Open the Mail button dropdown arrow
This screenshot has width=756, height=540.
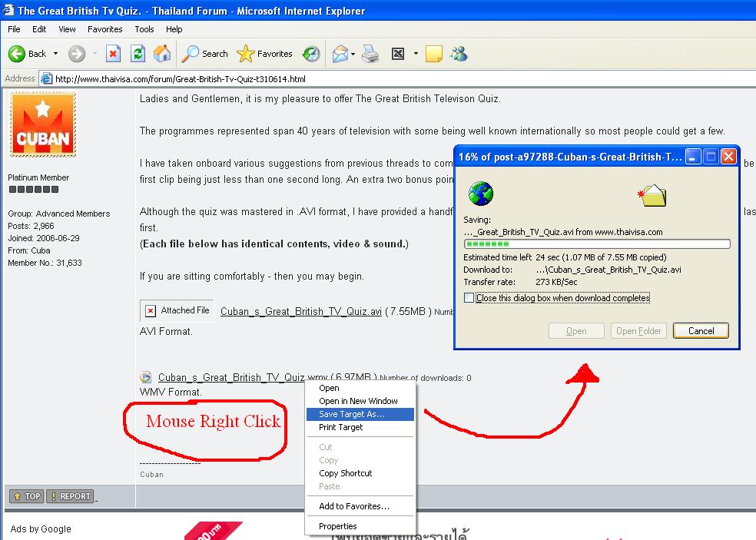pos(353,54)
